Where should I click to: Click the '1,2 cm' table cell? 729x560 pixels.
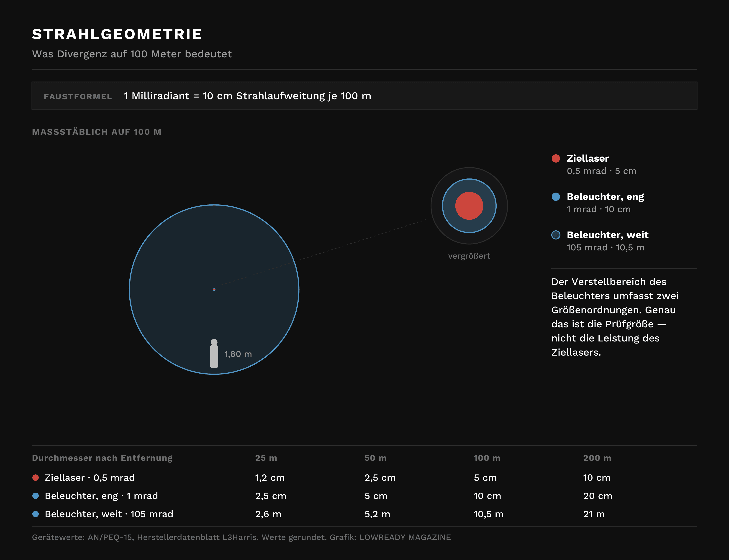[x=270, y=478]
